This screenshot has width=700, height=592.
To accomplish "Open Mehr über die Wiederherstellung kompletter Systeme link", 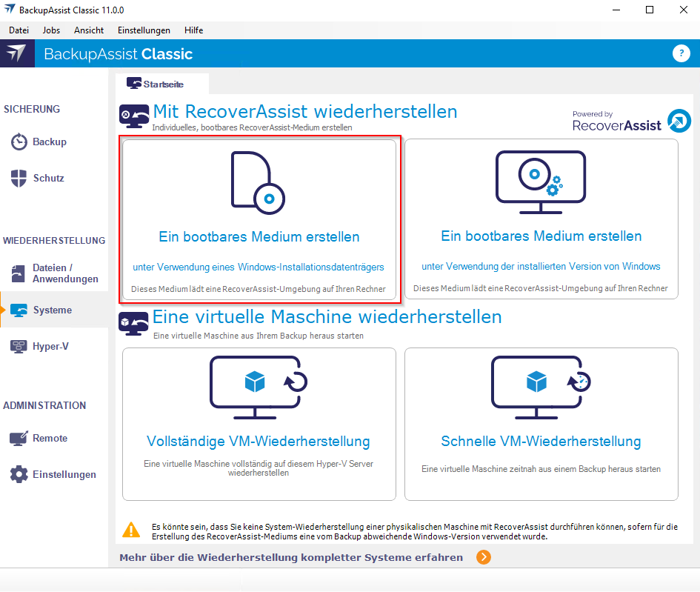I will [x=291, y=557].
